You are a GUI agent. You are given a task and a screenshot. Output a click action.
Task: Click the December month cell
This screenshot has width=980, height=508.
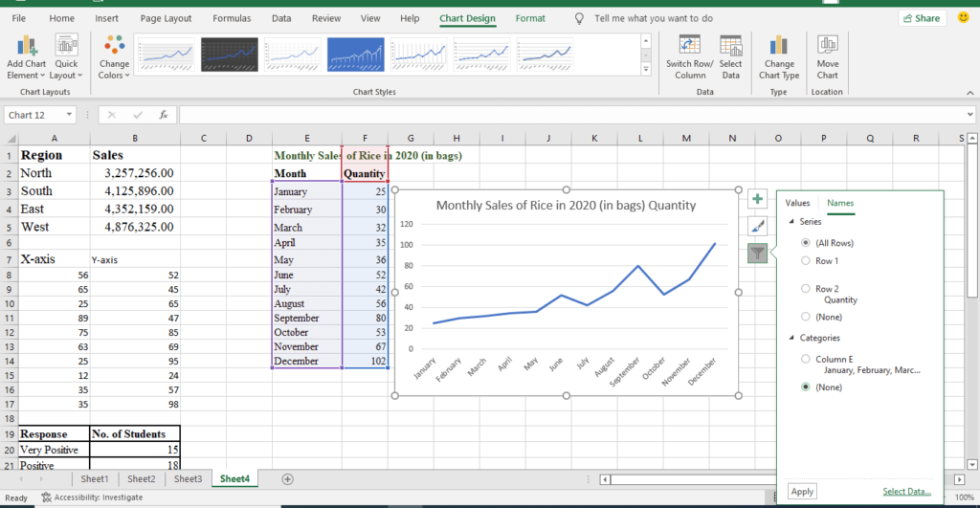click(307, 362)
